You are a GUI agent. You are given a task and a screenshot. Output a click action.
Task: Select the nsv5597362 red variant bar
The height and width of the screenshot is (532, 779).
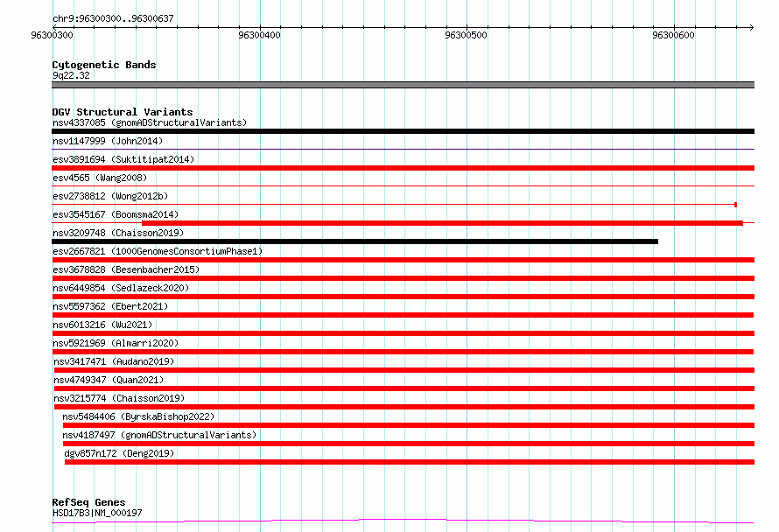[403, 315]
